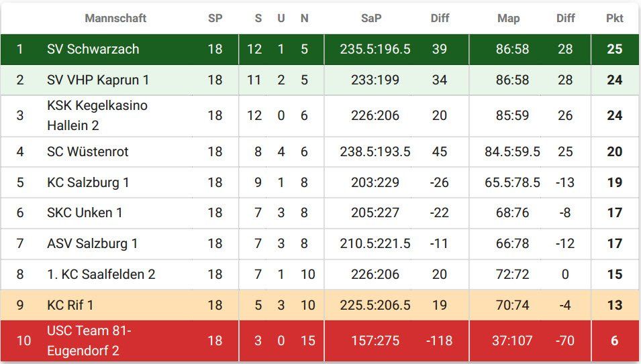Select the Map column header
Screen dimensions: 641x364
point(508,18)
